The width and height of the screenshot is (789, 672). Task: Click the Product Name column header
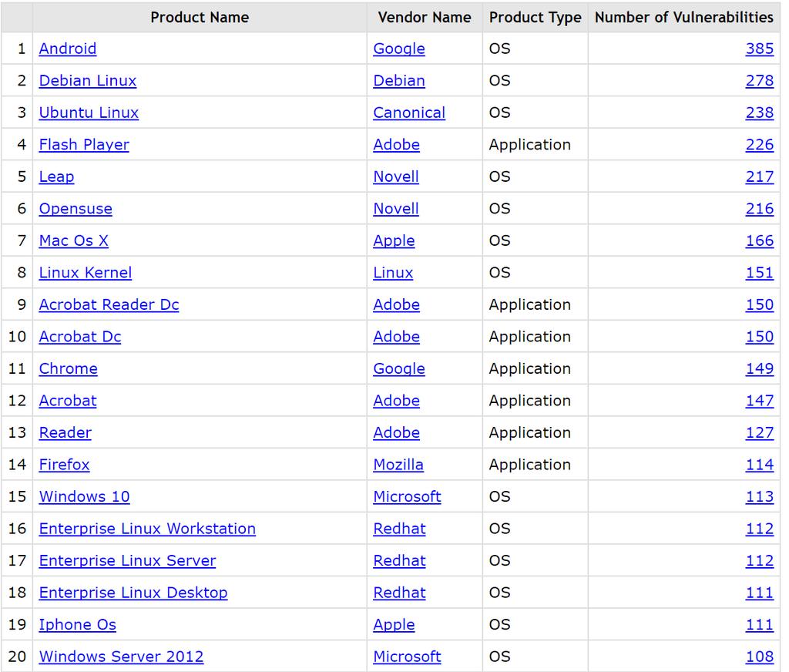200,18
